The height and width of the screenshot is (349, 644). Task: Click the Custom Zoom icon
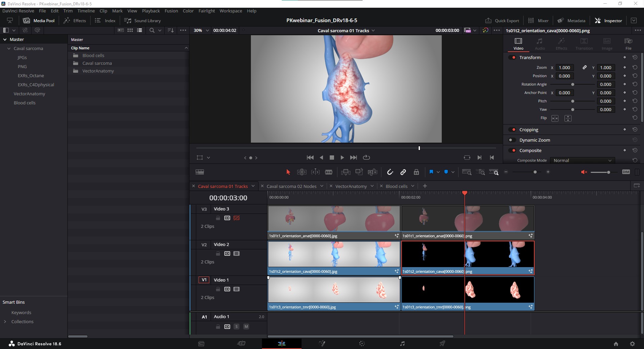coord(494,172)
